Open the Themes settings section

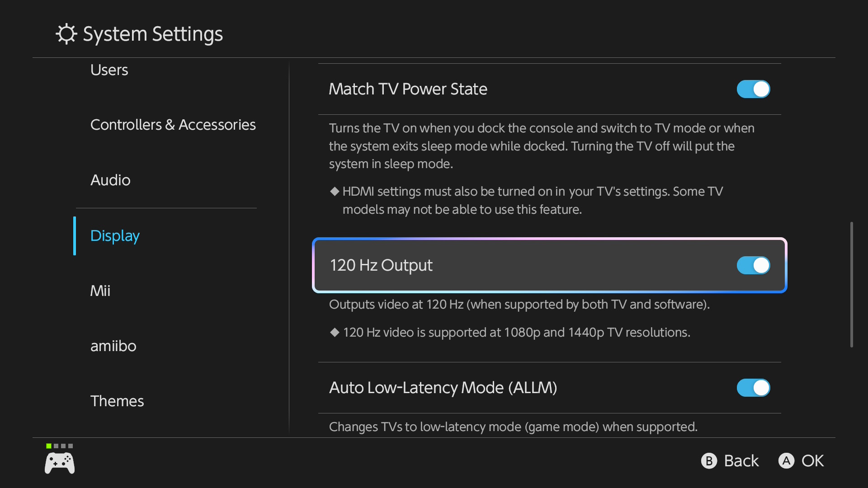(117, 401)
